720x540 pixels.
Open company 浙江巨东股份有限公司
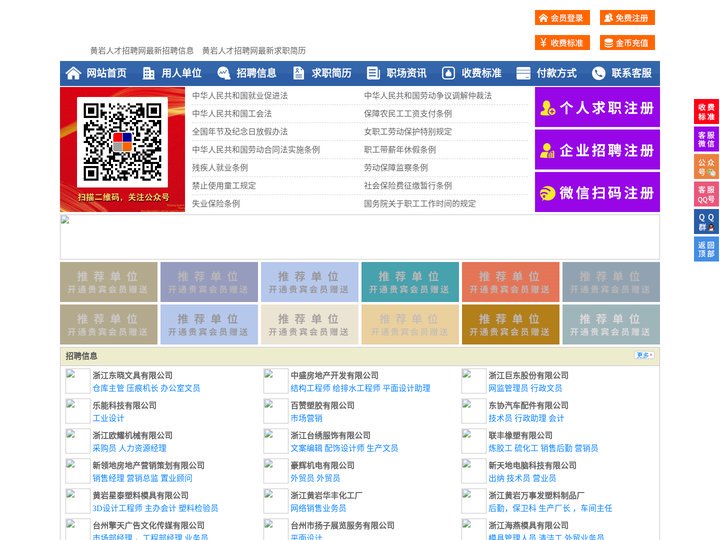[529, 375]
